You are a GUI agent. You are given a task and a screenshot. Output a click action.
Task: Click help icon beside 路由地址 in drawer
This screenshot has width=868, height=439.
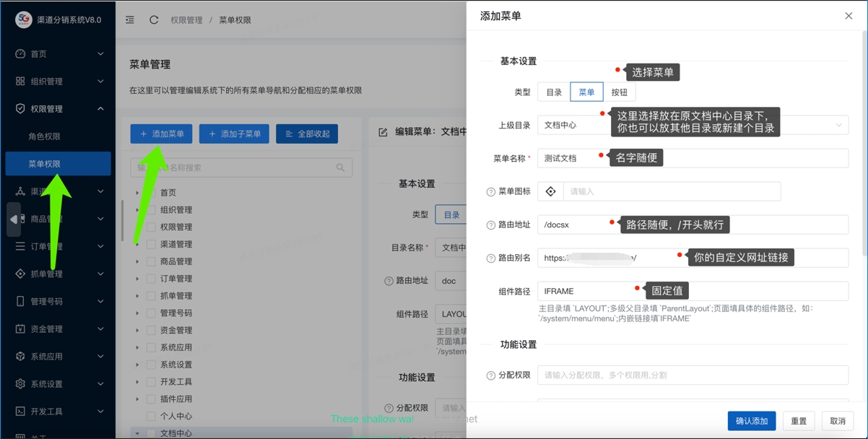(490, 225)
